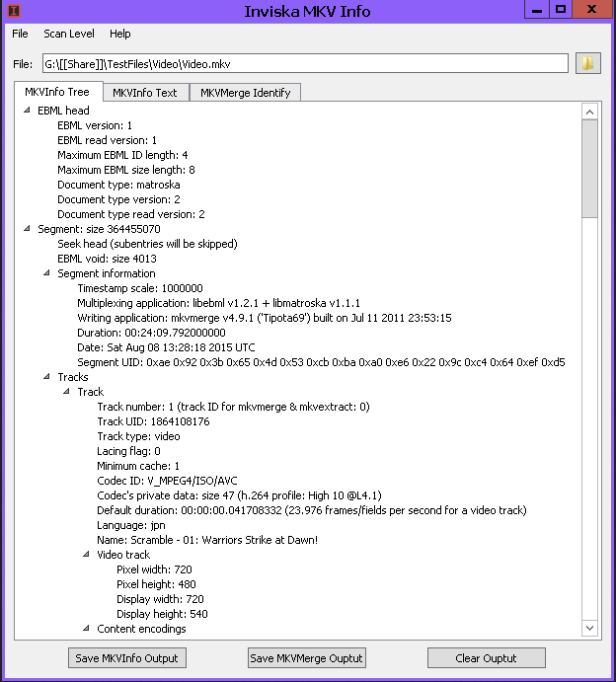
Task: Click the vertical scrollbar thumb
Action: 590,169
